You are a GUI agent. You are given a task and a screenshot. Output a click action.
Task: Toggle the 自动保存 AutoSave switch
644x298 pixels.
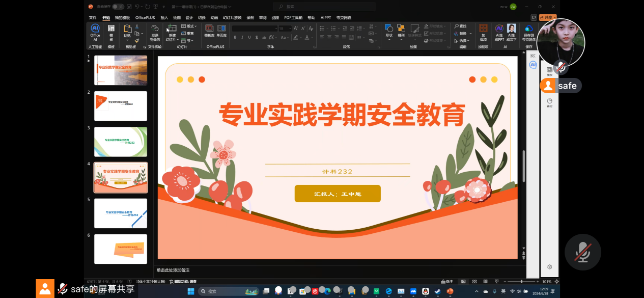point(118,7)
